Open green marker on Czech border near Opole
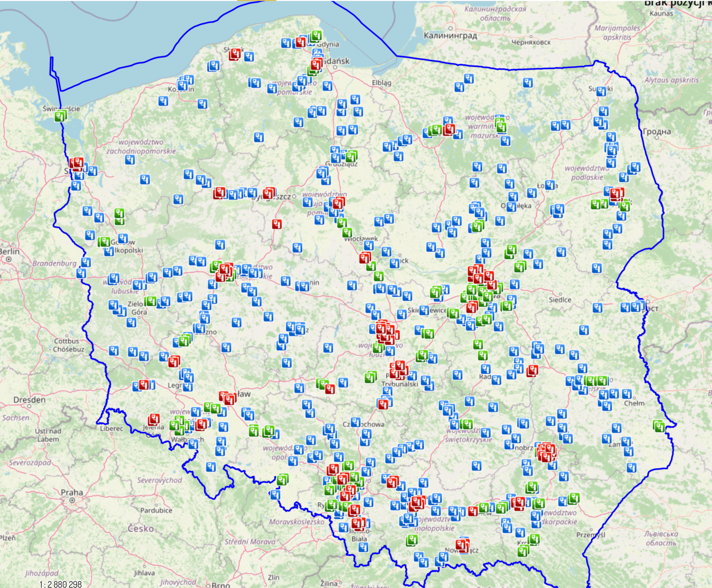Image resolution: width=712 pixels, height=588 pixels. [x=282, y=480]
